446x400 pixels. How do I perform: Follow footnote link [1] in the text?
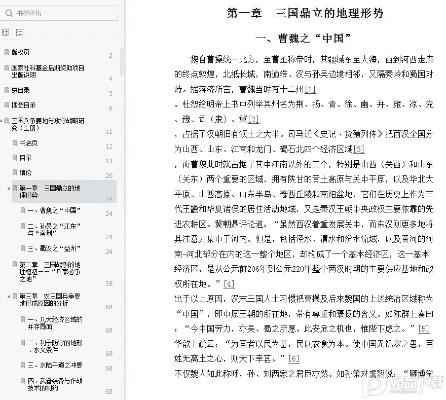point(310,89)
